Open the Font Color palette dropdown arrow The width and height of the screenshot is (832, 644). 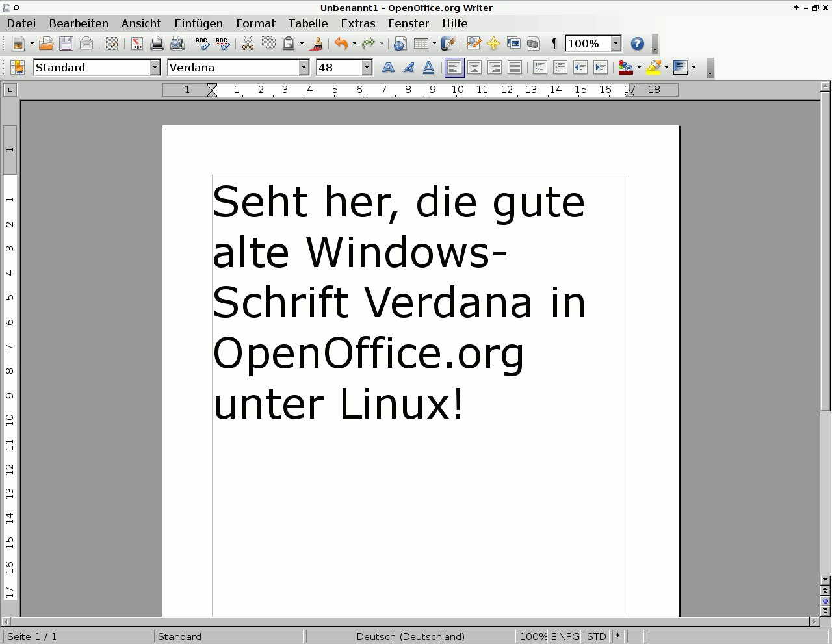pos(639,68)
